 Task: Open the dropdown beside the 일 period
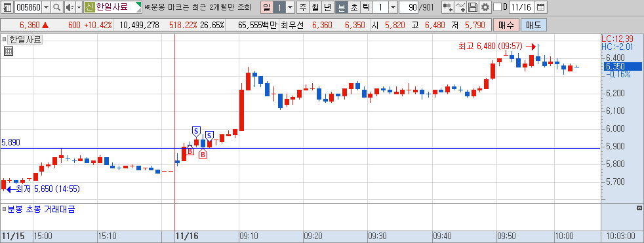click(x=290, y=7)
